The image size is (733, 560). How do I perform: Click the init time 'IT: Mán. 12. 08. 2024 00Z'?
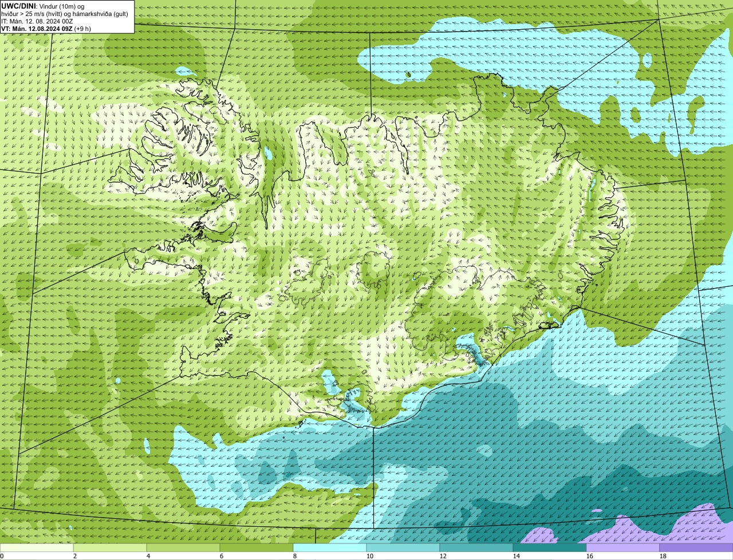point(37,21)
